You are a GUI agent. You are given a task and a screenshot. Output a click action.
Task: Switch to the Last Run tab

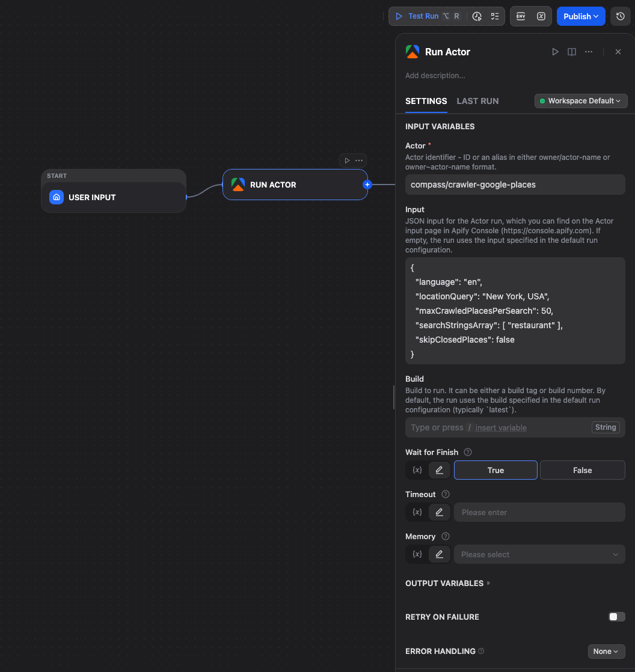pyautogui.click(x=477, y=101)
